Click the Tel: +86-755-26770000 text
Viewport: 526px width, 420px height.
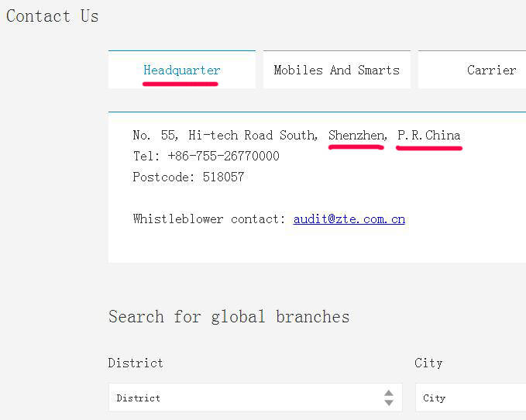(206, 156)
